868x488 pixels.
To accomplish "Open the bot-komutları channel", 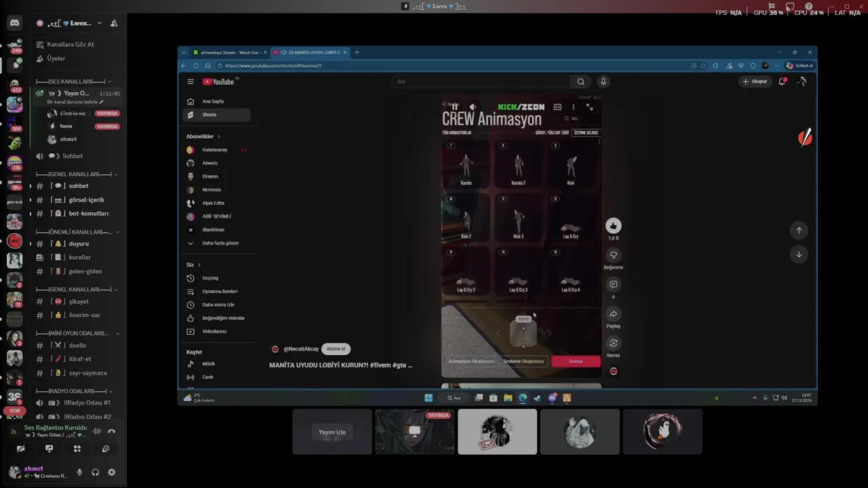I will [78, 213].
